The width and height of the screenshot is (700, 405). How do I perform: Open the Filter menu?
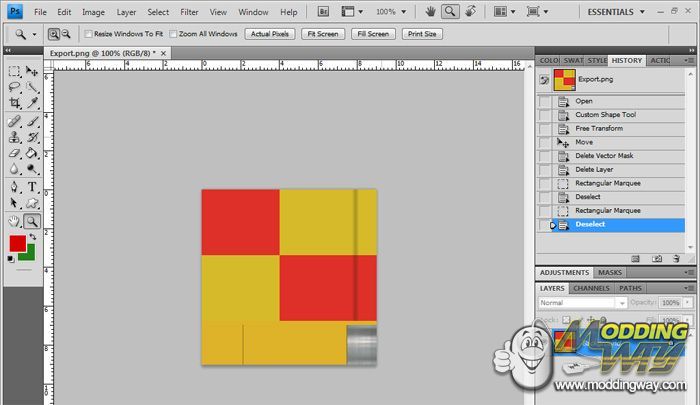[x=188, y=12]
